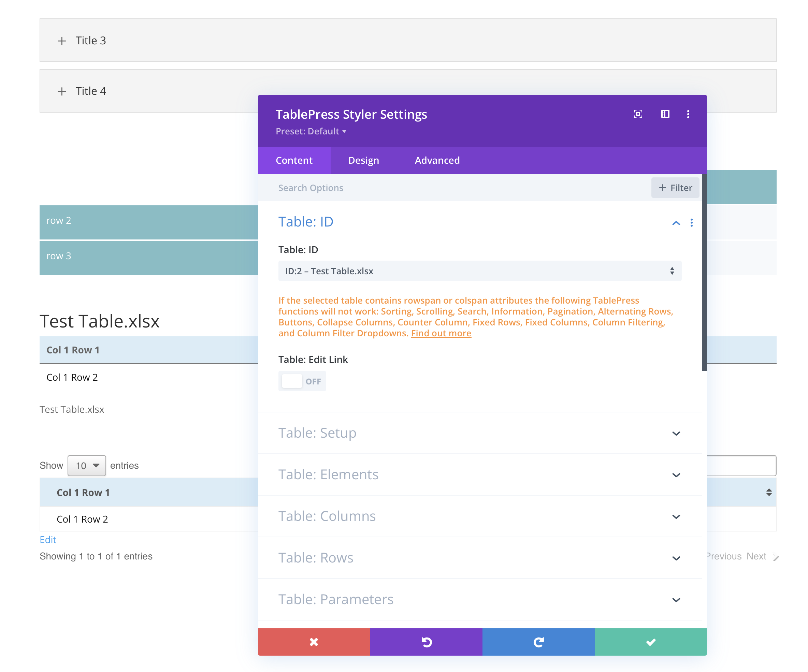Save changes with the green checkmark button
The height and width of the screenshot is (672, 808).
coord(651,642)
